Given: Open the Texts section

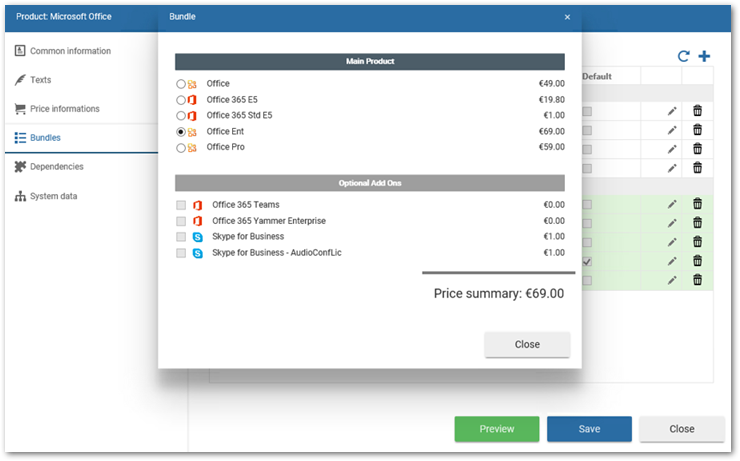Looking at the screenshot, I should 33,80.
